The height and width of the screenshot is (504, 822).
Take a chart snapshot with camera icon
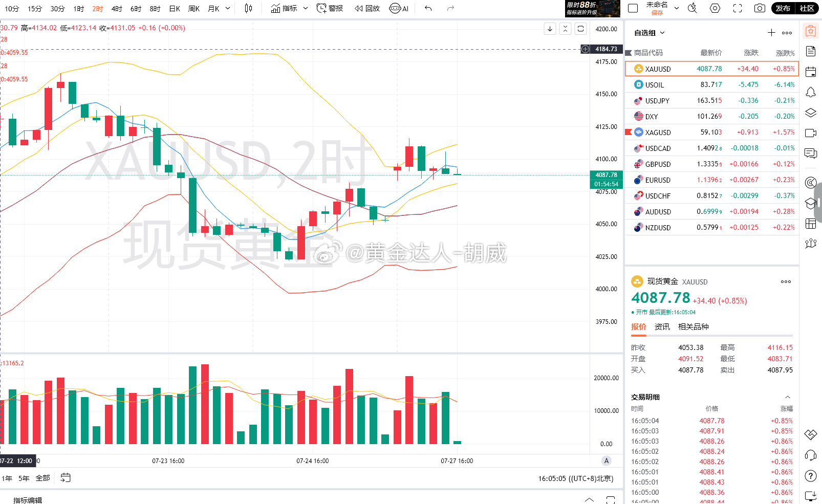[760, 8]
